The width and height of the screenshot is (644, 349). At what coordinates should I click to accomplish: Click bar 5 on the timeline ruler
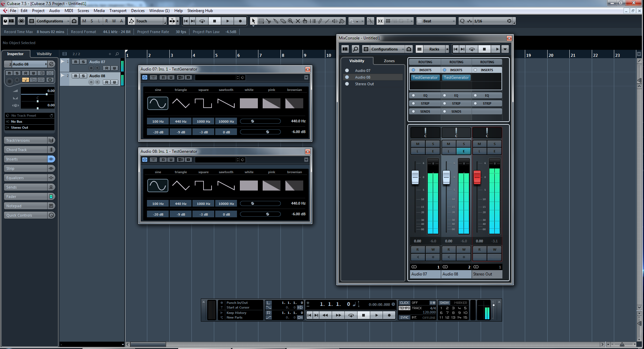coord(216,55)
